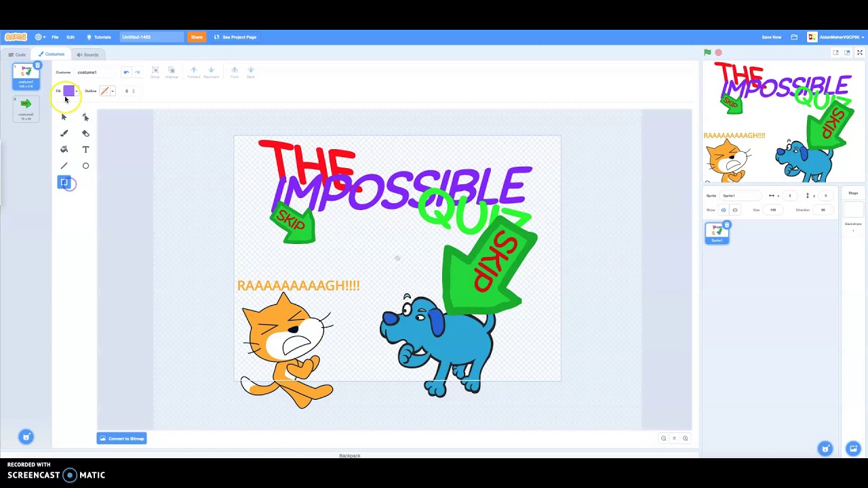Click Save Now
The height and width of the screenshot is (488, 868).
pos(772,37)
